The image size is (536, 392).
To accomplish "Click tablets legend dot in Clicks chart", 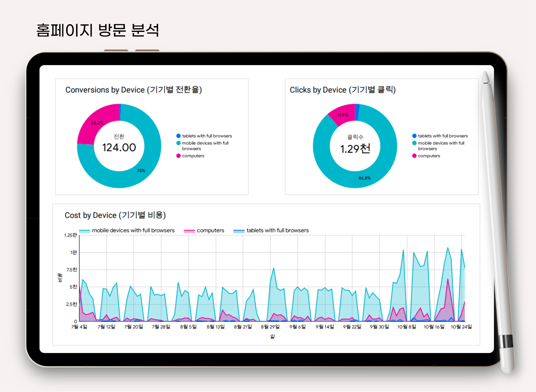I will [x=414, y=136].
